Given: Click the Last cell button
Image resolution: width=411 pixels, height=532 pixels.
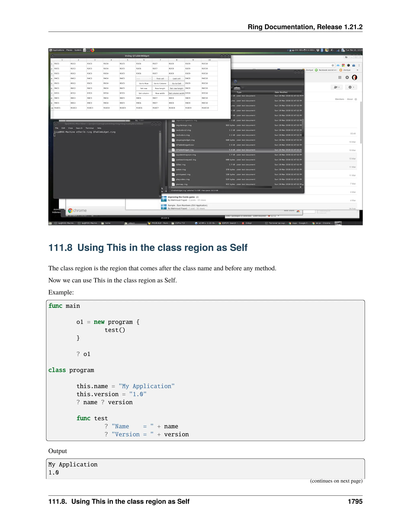Looking at the screenshot, I should (x=177, y=78).
